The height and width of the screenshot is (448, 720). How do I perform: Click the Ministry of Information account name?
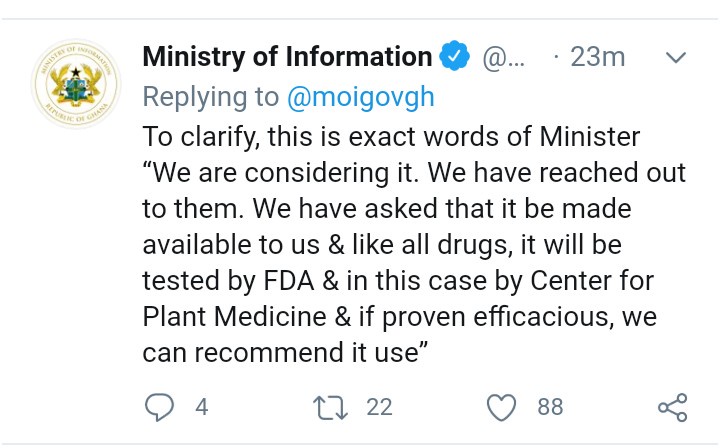(x=287, y=57)
